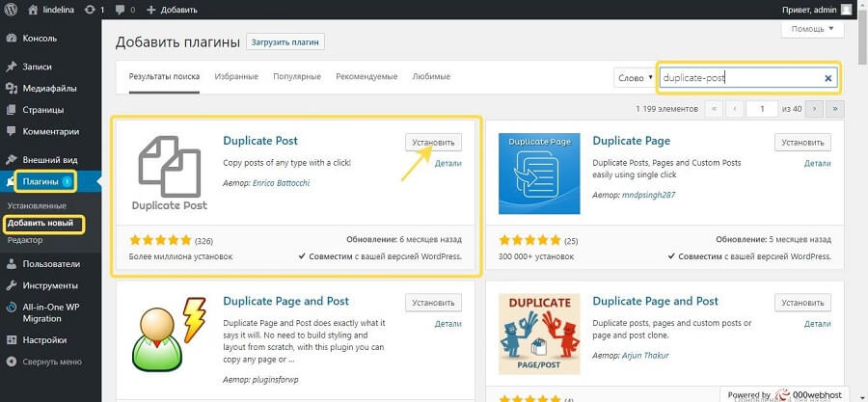Click the admin avatar in top bar

coord(846,10)
